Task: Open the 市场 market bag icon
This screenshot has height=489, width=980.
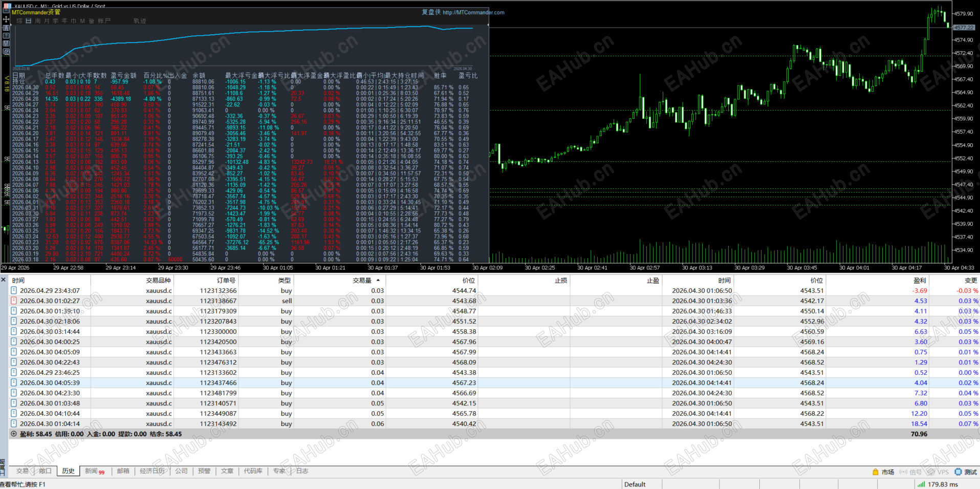Action: (x=875, y=472)
